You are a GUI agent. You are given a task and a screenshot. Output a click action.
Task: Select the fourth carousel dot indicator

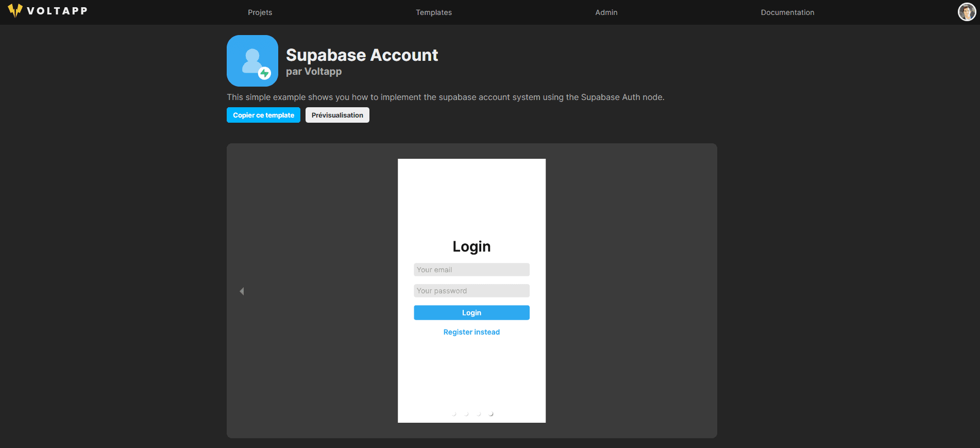pyautogui.click(x=491, y=413)
